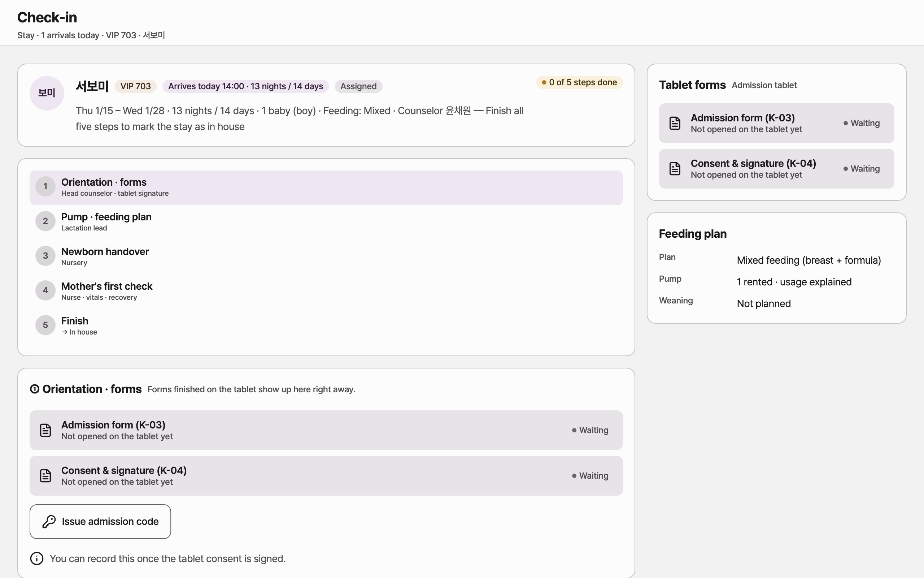This screenshot has width=924, height=578.
Task: Click the step 1 number badge
Action: pyautogui.click(x=45, y=186)
